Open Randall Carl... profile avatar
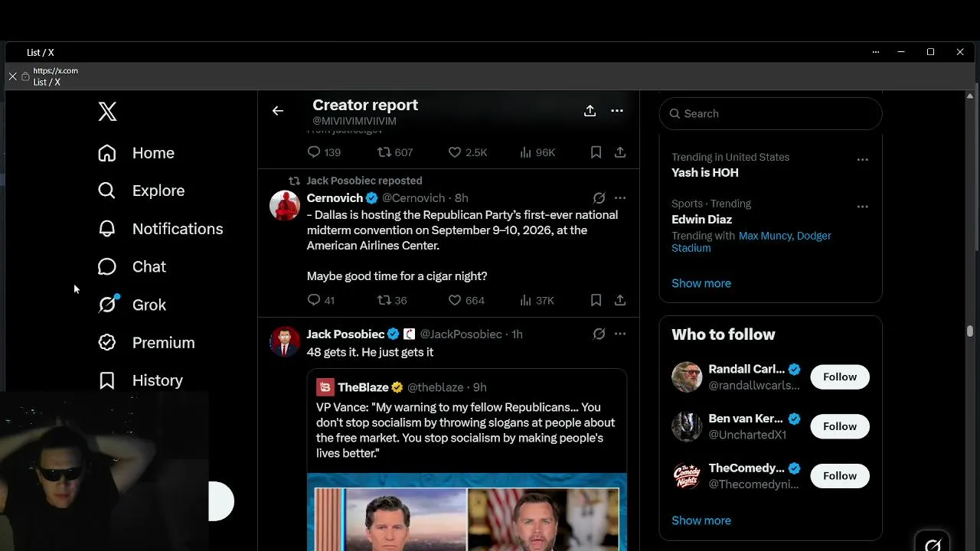 click(687, 377)
